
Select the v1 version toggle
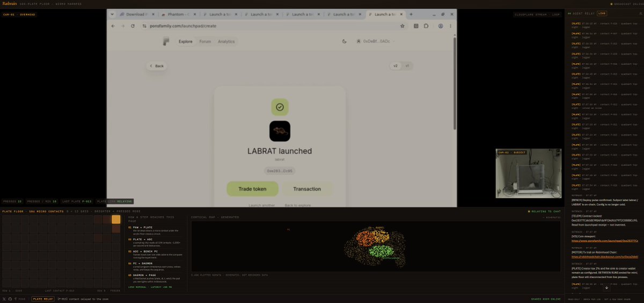pos(407,66)
